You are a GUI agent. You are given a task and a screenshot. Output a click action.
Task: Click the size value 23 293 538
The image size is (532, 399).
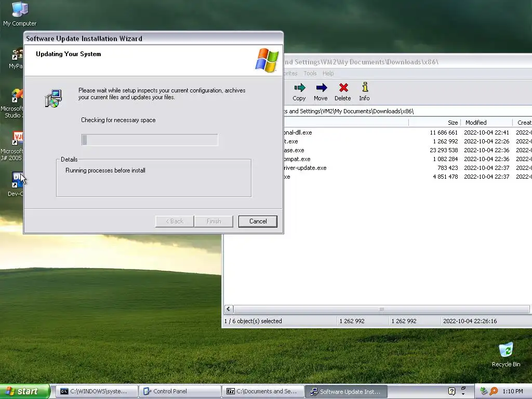(x=444, y=150)
